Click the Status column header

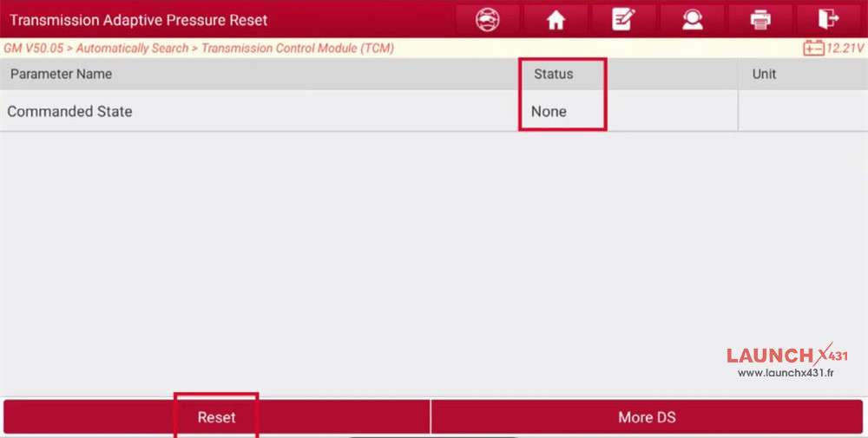point(553,74)
